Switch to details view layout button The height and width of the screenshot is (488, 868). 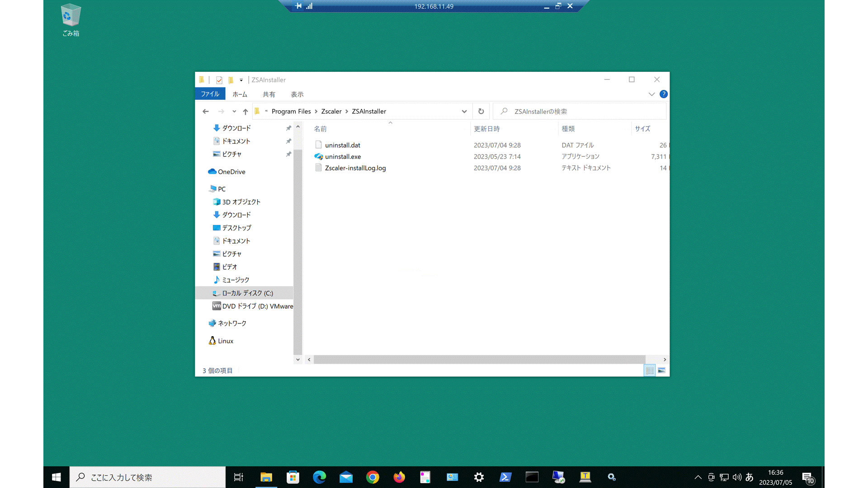650,370
